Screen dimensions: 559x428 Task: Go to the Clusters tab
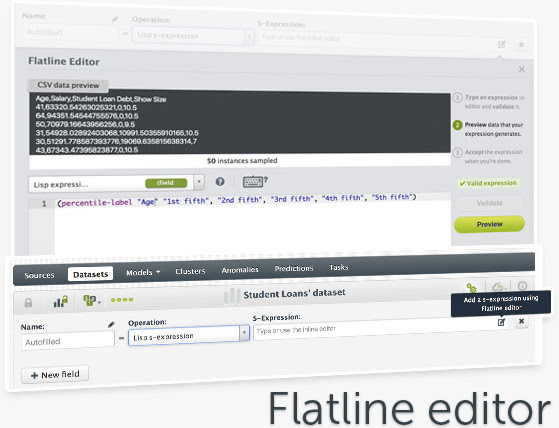[190, 271]
